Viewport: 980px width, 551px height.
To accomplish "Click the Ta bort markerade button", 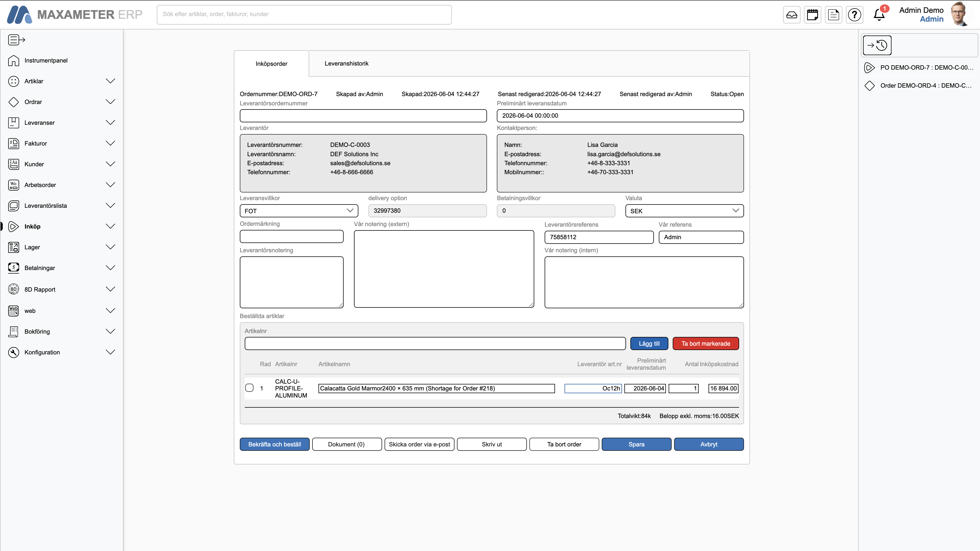I will 706,343.
